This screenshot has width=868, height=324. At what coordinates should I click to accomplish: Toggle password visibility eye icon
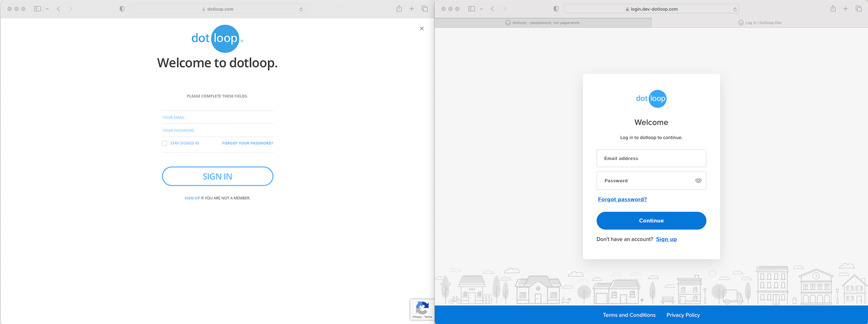point(698,181)
